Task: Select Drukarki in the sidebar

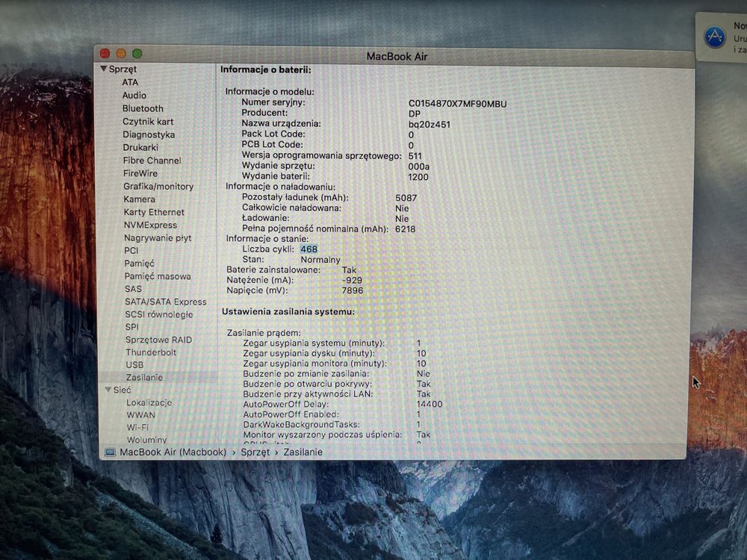Action: (x=140, y=148)
